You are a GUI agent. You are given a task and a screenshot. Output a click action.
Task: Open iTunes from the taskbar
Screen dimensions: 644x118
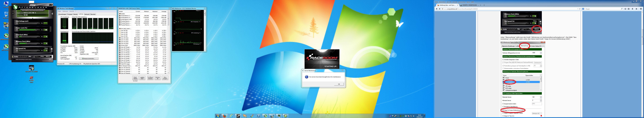[259, 116]
